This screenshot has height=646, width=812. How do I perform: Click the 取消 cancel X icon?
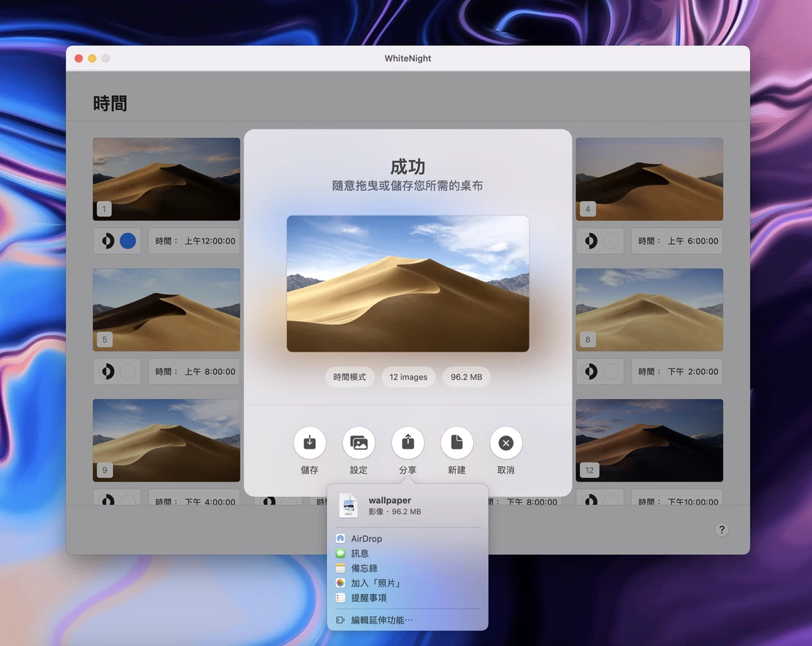506,442
